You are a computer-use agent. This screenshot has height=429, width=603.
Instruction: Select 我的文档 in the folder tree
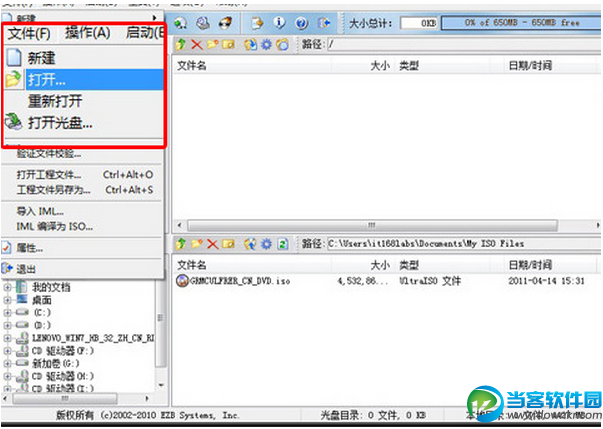pos(51,287)
